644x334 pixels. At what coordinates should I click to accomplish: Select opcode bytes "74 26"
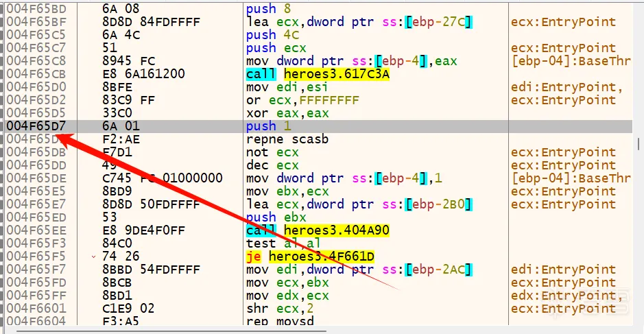[121, 257]
